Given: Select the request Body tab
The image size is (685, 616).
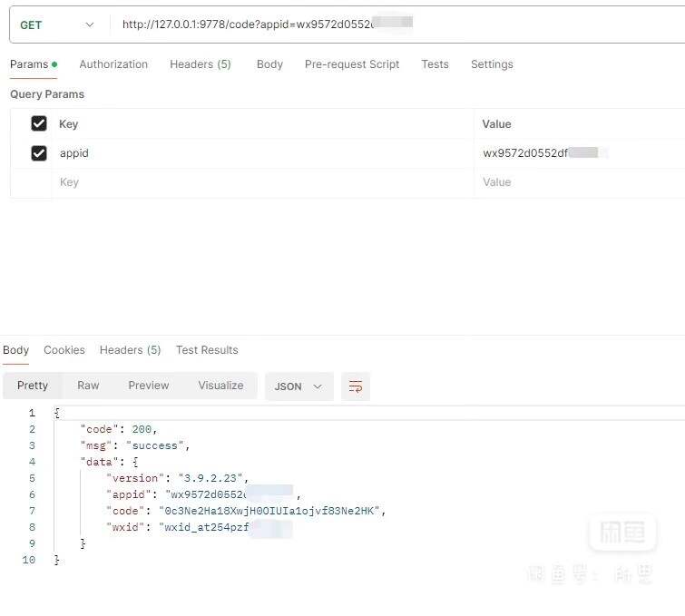Looking at the screenshot, I should [269, 64].
